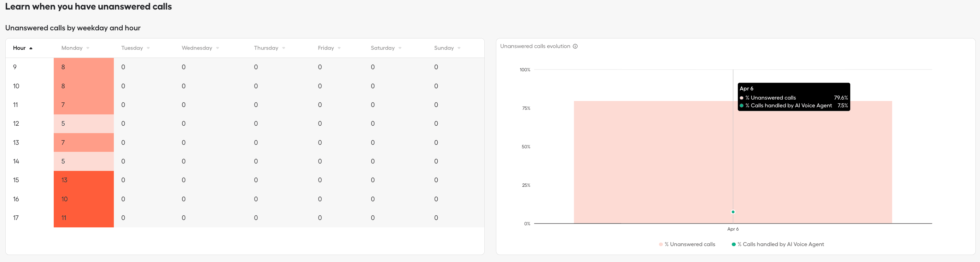Viewport: 980px width, 262px height.
Task: Click the Monday column header label
Action: (72, 48)
